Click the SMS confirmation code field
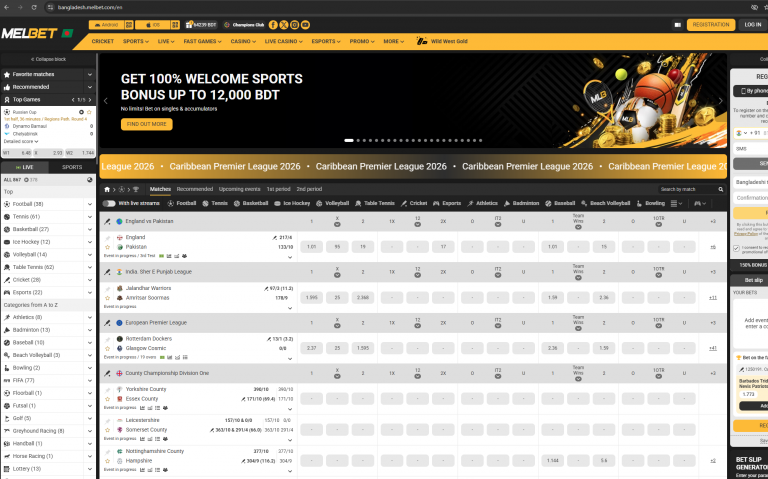Image resolution: width=768 pixels, height=479 pixels. pos(750,148)
